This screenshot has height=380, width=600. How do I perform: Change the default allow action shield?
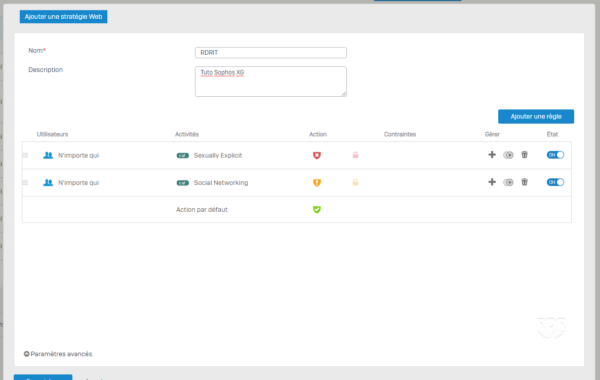(x=317, y=209)
